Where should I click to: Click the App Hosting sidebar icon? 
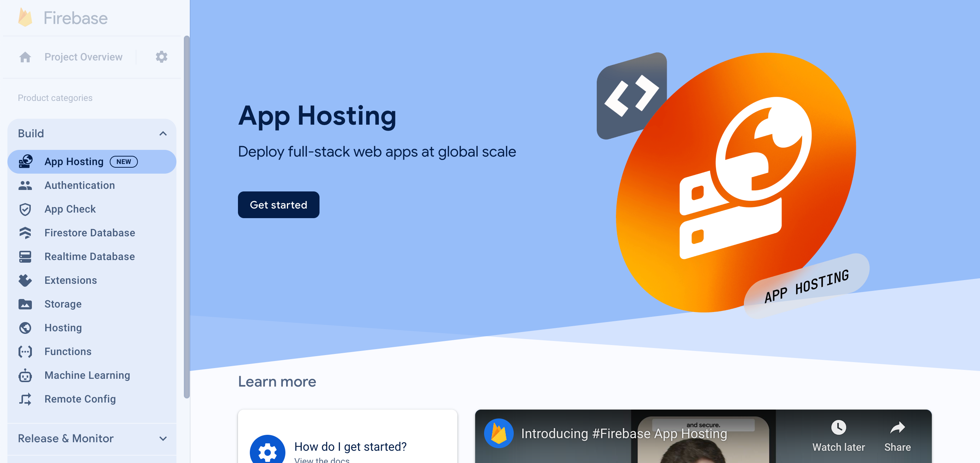point(26,161)
